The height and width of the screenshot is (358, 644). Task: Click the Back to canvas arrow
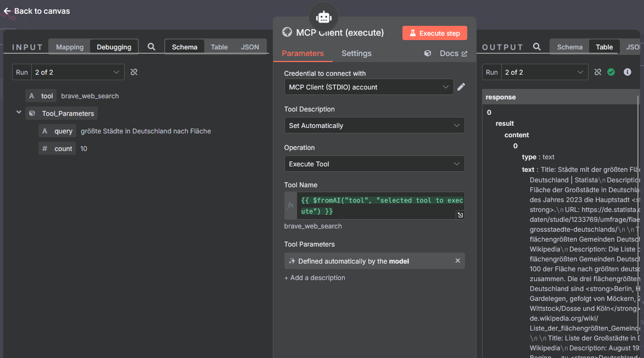[7, 11]
